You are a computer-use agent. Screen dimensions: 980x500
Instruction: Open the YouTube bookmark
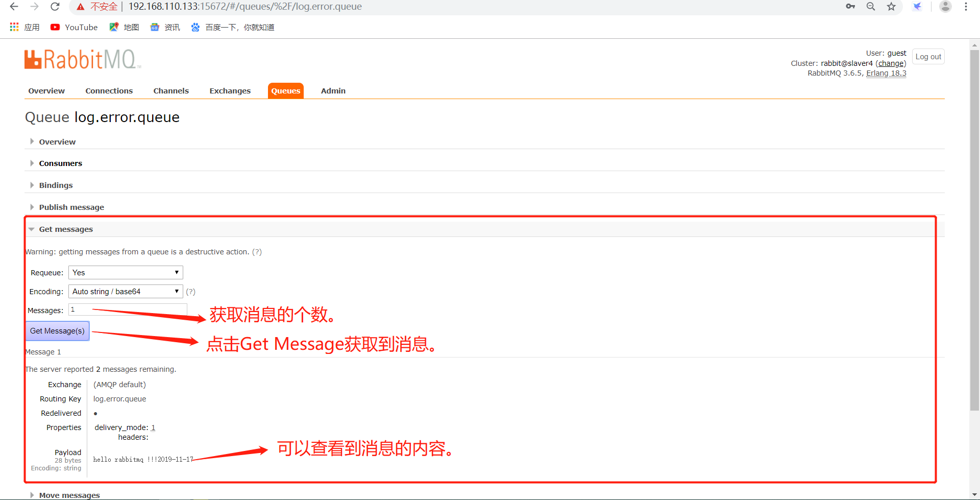coord(74,27)
